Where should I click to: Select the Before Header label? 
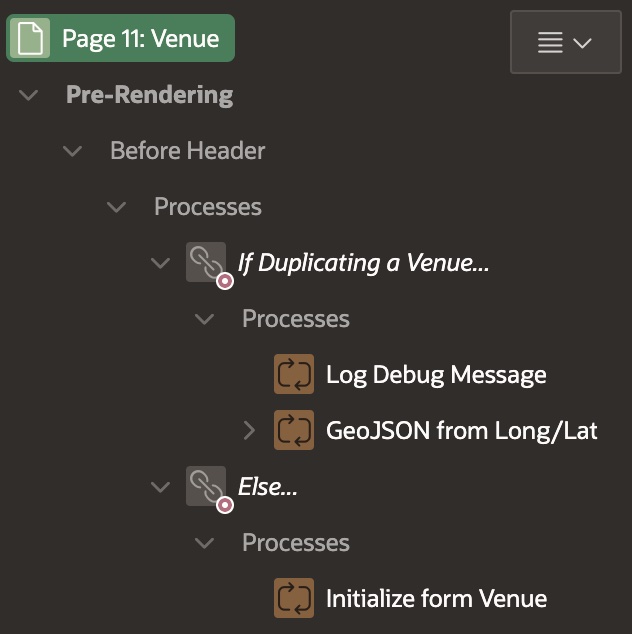click(x=187, y=151)
